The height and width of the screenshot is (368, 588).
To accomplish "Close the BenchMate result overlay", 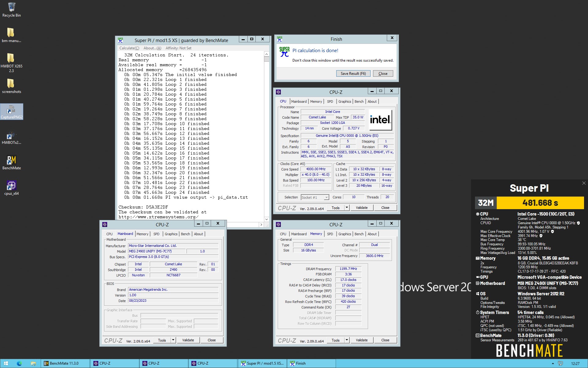I will [x=584, y=183].
